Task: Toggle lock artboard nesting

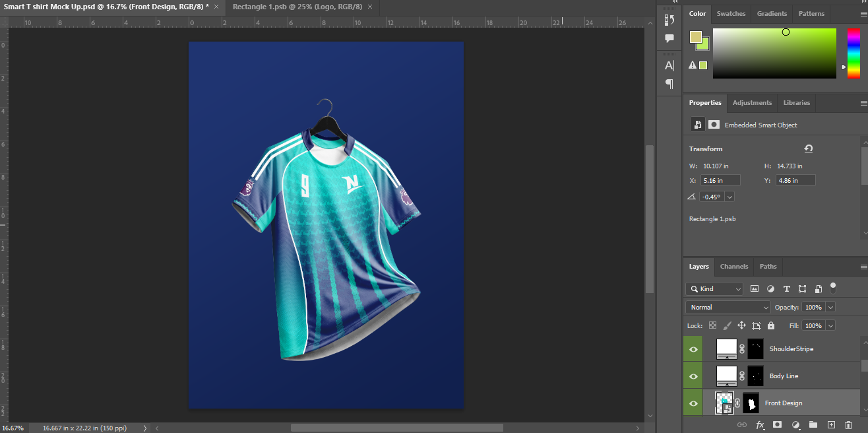Action: point(756,325)
